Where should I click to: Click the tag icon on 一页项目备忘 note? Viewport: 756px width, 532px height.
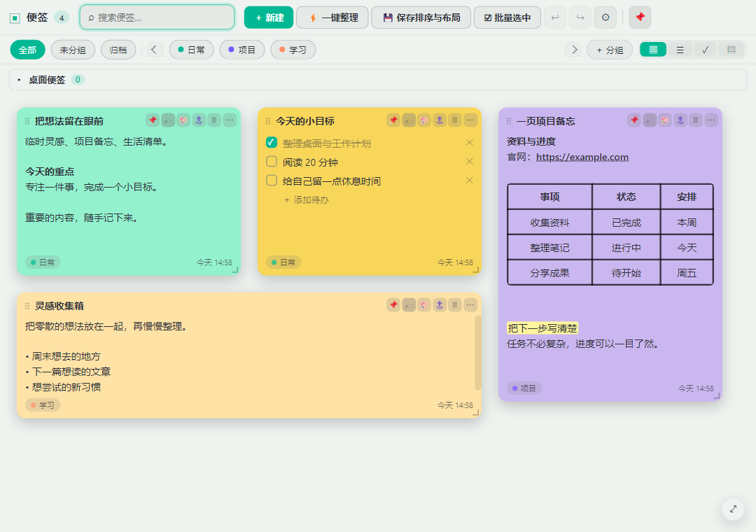click(650, 120)
